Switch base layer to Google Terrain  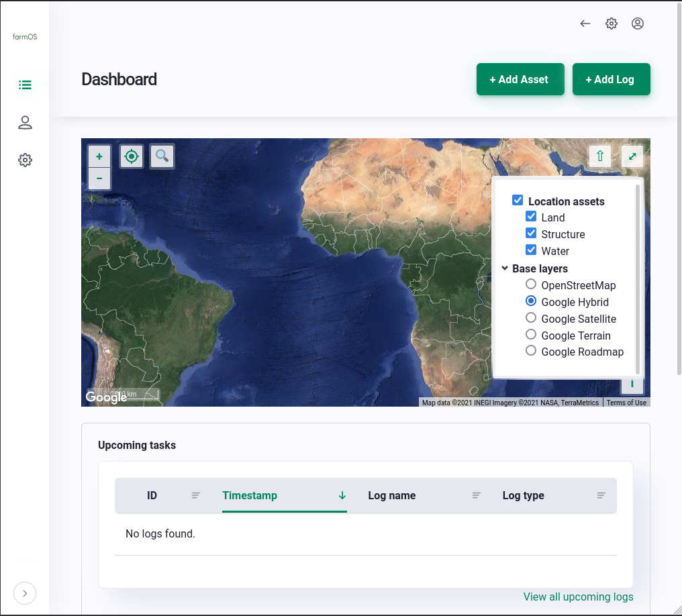[x=531, y=334]
